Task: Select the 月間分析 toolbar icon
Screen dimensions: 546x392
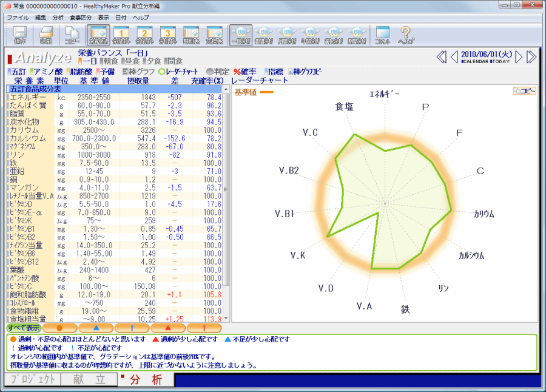Action: [x=288, y=35]
